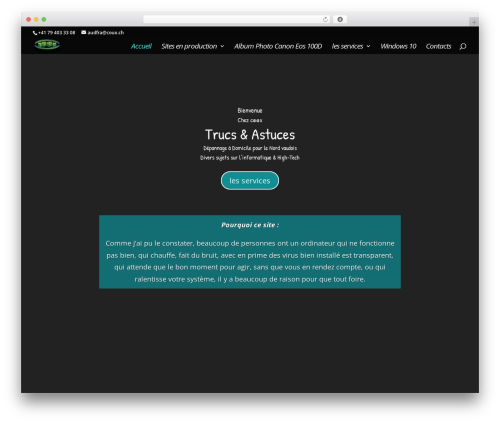Open Album Photo Canon Eos 100D page
Viewport: 500px width, 423px height.
(x=278, y=46)
